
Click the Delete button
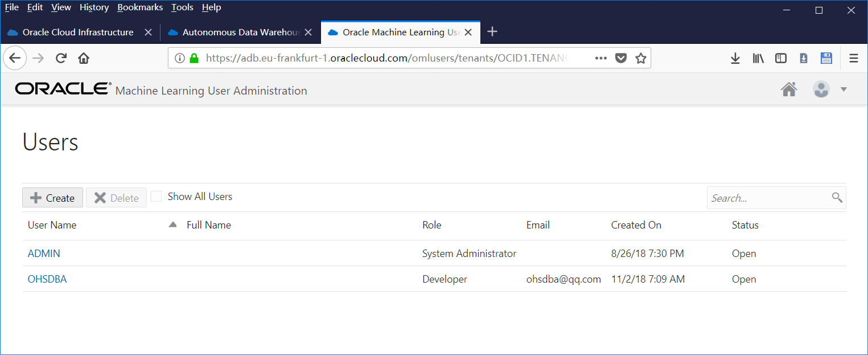116,198
